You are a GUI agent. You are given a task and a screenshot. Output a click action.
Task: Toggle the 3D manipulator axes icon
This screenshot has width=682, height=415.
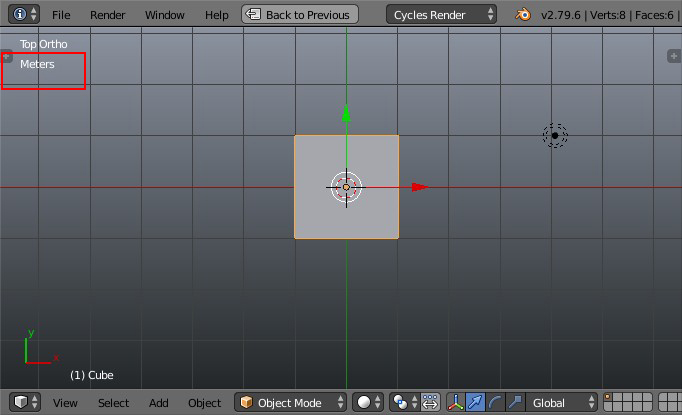(456, 402)
